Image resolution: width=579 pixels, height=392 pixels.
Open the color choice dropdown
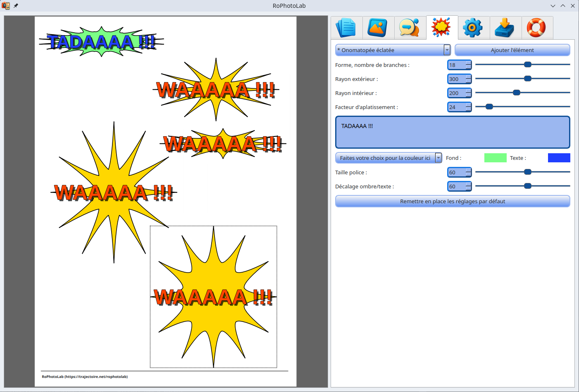[438, 158]
